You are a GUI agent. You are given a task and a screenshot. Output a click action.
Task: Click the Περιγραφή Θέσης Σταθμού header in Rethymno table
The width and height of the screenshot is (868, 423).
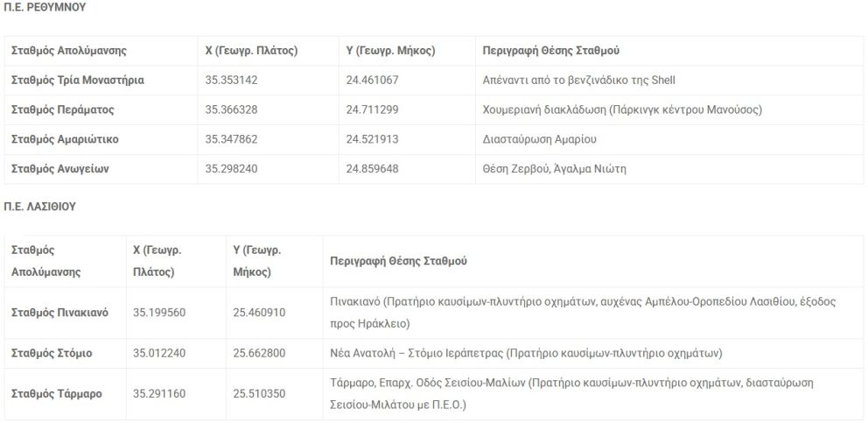point(551,51)
